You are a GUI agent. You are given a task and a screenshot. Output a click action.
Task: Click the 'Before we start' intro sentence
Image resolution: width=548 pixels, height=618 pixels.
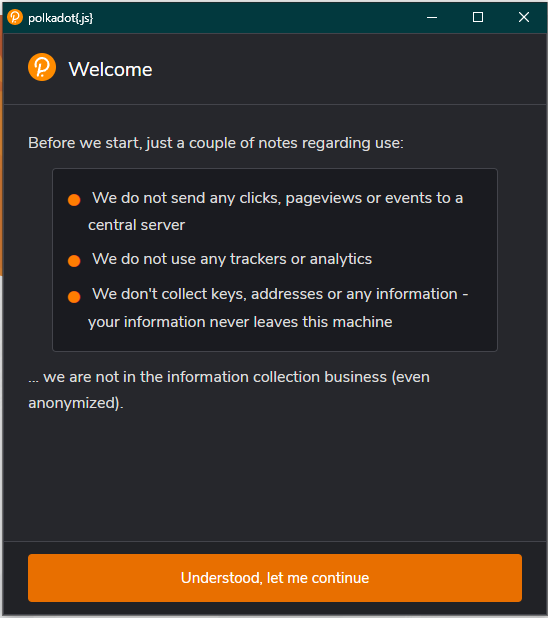click(216, 143)
